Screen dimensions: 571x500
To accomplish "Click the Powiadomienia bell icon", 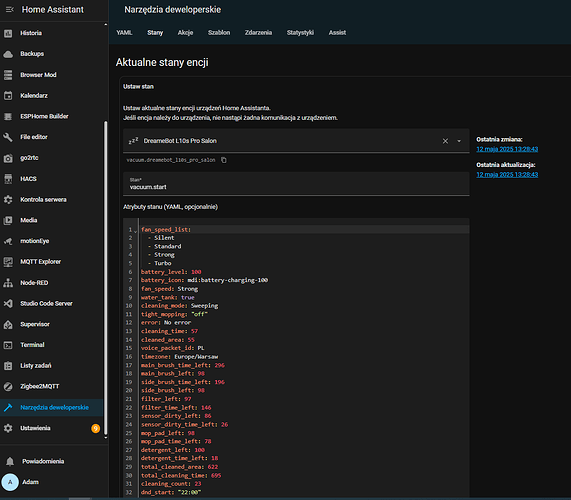I will click(10, 462).
